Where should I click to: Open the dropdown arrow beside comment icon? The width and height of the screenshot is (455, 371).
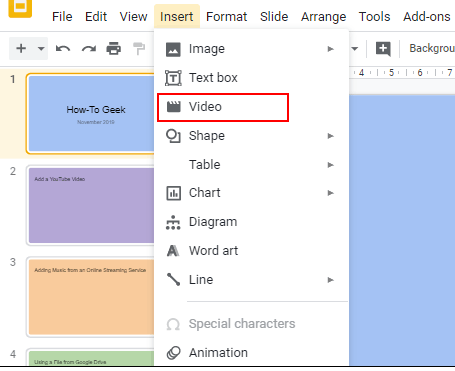pyautogui.click(x=355, y=49)
